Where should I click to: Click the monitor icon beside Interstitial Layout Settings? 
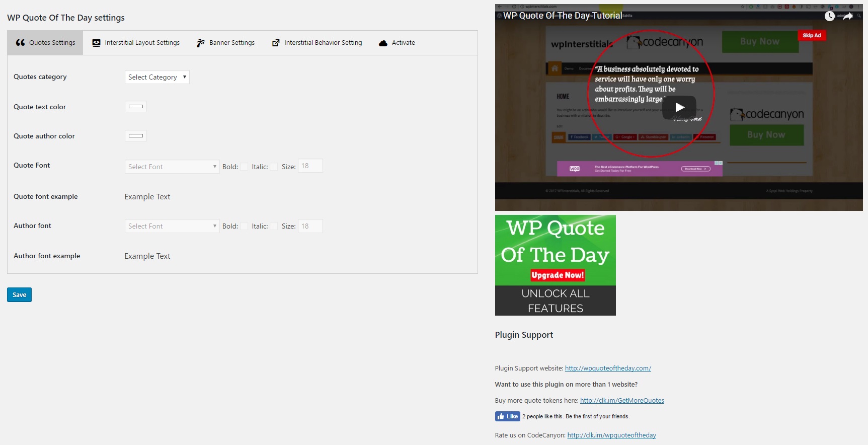pyautogui.click(x=96, y=43)
